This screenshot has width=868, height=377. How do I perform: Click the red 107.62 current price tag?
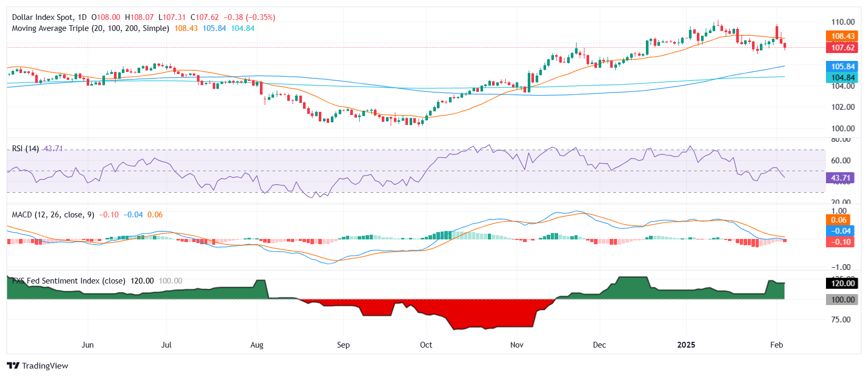click(842, 48)
